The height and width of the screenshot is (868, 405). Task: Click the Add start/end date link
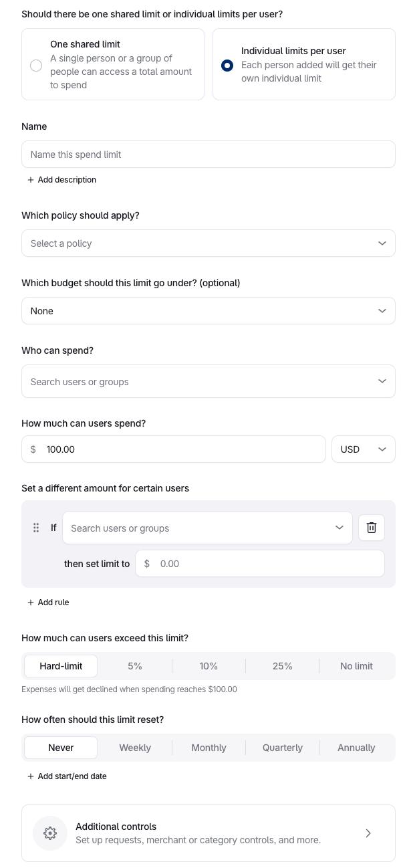pos(72,776)
